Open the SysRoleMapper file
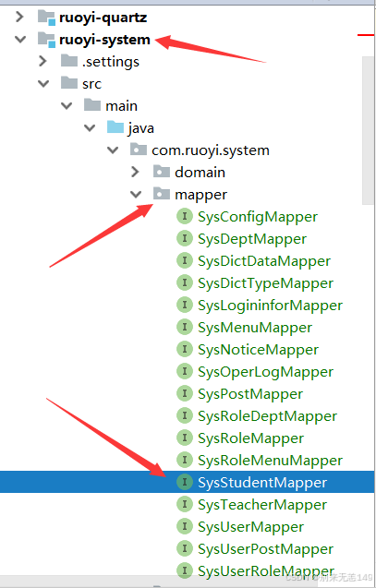This screenshot has height=588, width=376. [251, 438]
